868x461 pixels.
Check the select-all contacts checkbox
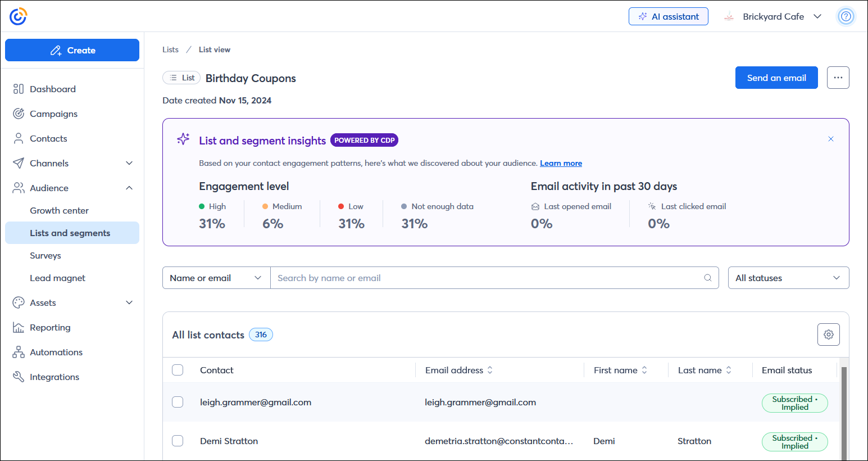(x=178, y=370)
